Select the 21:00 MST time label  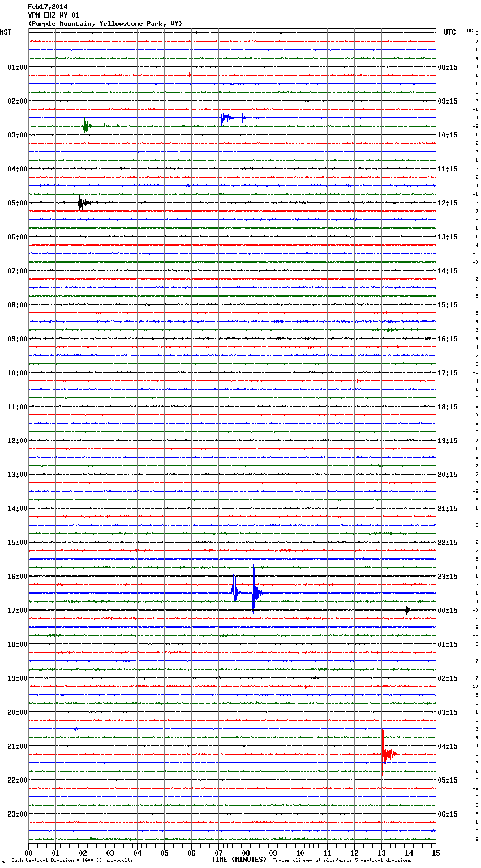18,746
